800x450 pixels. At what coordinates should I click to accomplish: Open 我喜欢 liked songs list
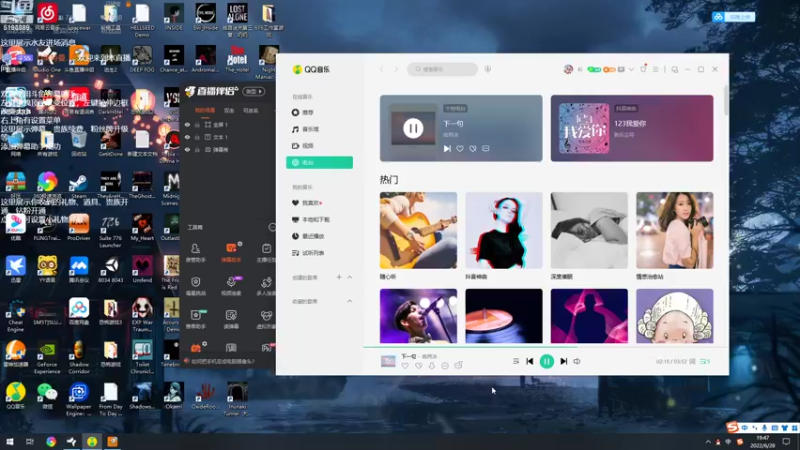click(x=307, y=203)
